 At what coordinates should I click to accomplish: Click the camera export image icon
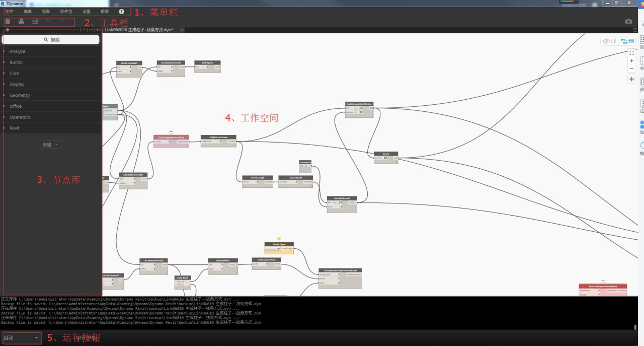tap(628, 22)
